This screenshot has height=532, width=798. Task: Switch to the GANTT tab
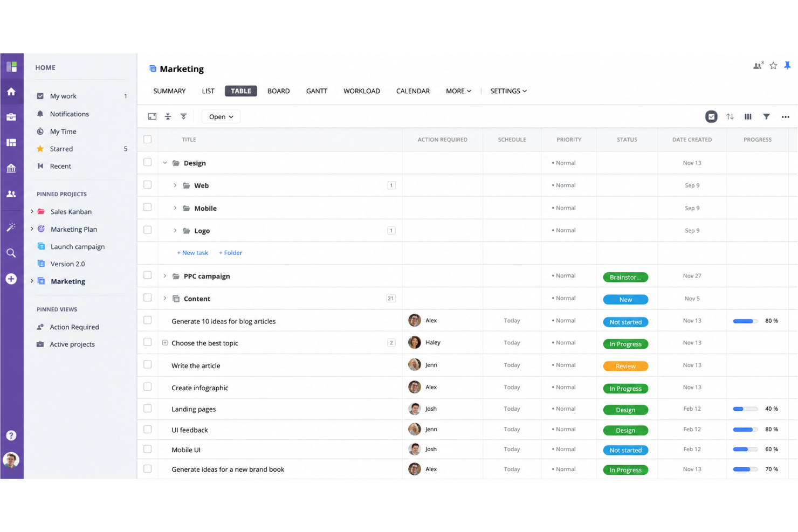point(317,91)
